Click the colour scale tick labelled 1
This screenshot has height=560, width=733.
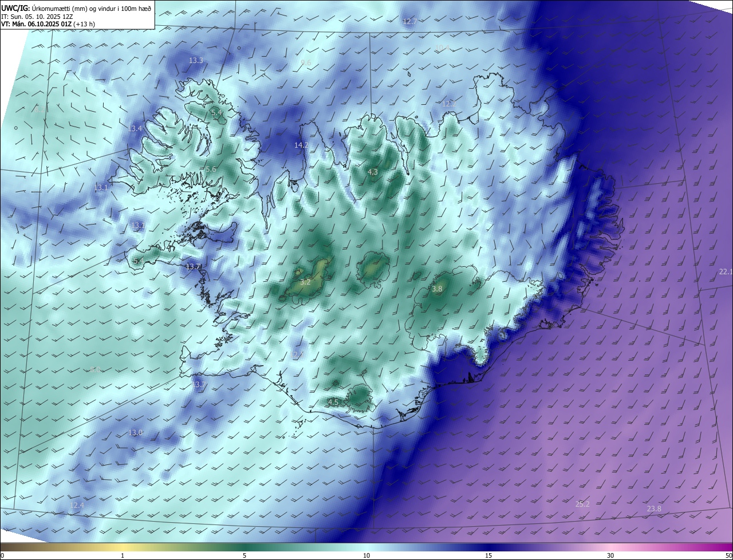coord(123,555)
